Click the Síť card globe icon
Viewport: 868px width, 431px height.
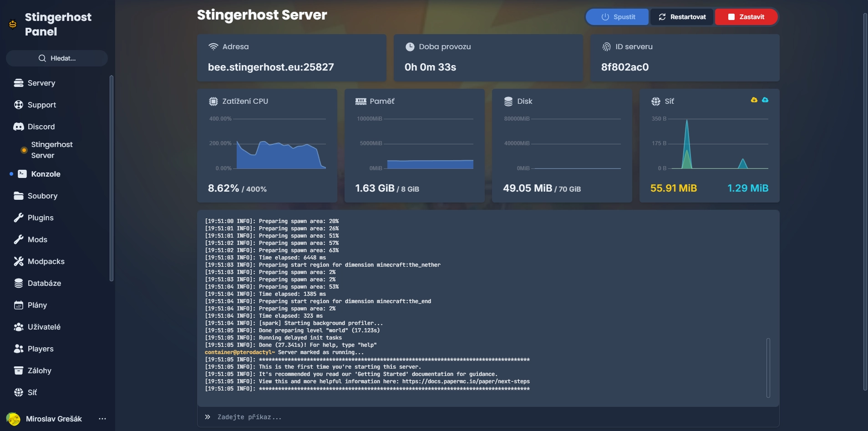click(655, 101)
